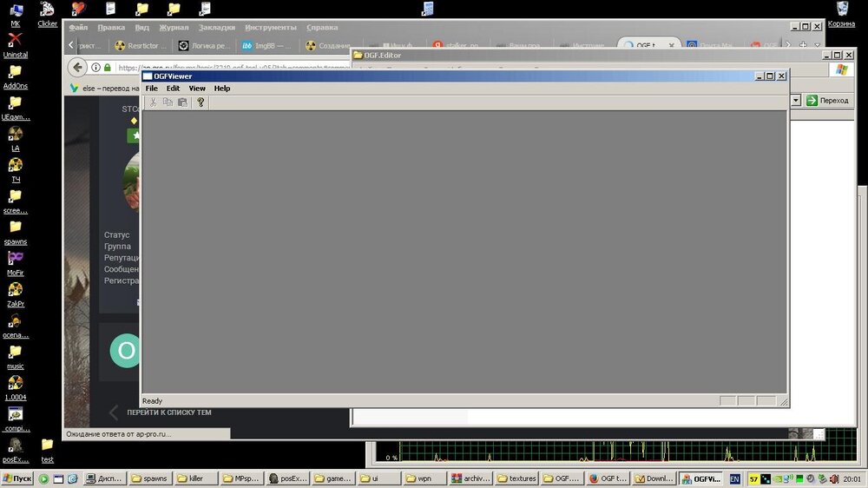
Task: Open the Uninstal desktop shortcut
Action: tap(15, 41)
